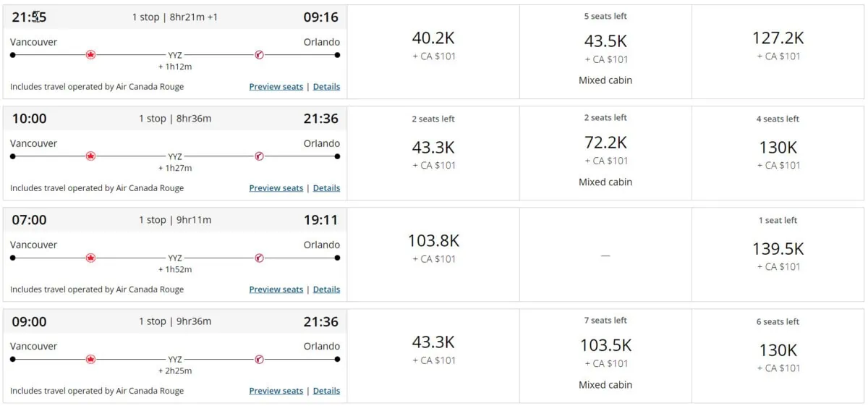Viewport: 868px width, 406px height.
Task: Choose the 139.5K fare with 1 seat left
Action: coord(778,249)
